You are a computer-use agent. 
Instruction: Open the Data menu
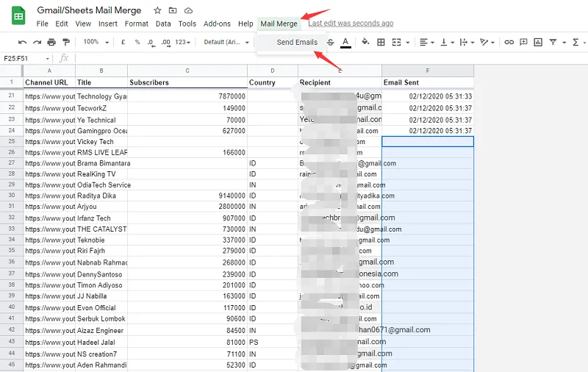[163, 24]
